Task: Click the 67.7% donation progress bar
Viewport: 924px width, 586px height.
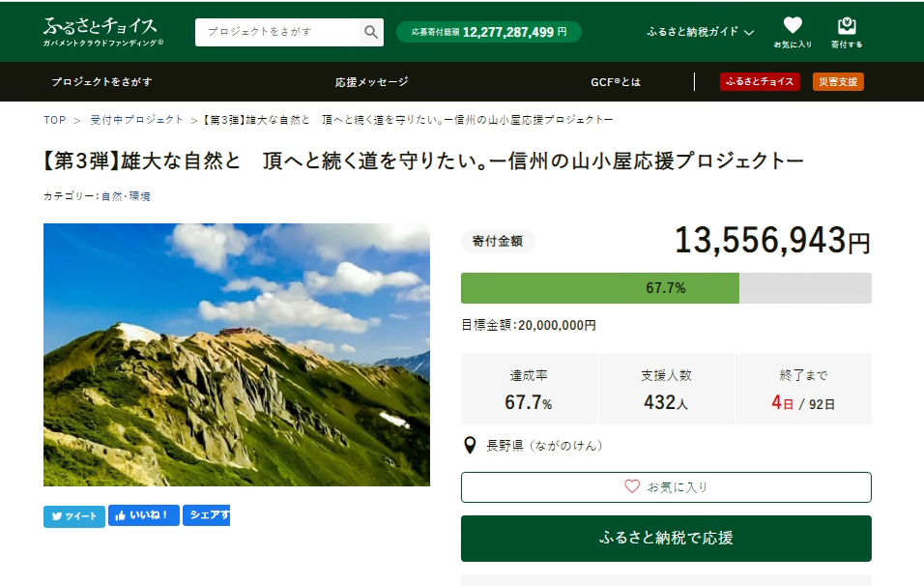Action: pos(666,288)
